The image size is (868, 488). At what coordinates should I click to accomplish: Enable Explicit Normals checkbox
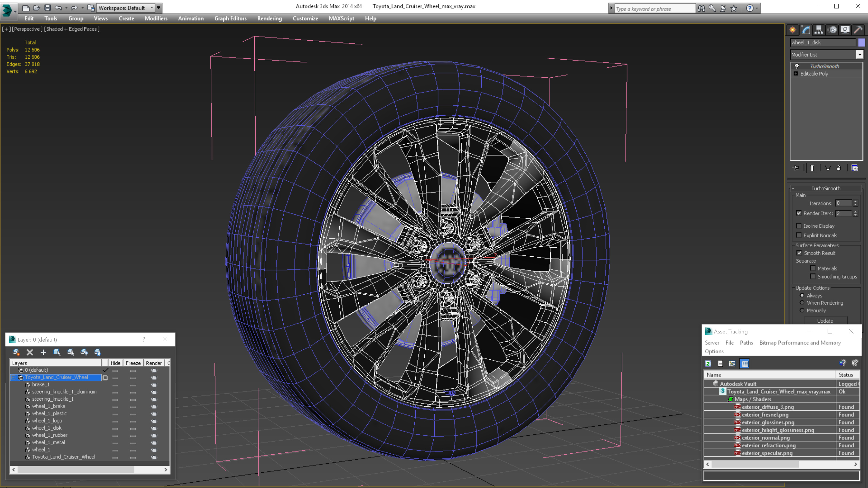(x=799, y=235)
